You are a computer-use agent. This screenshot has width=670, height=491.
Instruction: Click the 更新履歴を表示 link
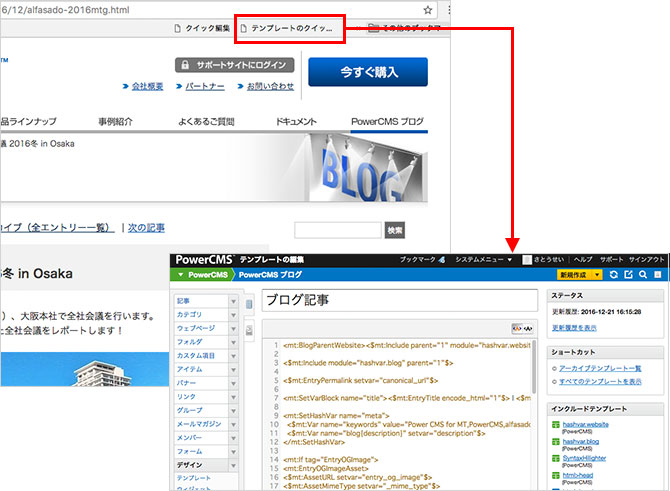pyautogui.click(x=574, y=328)
